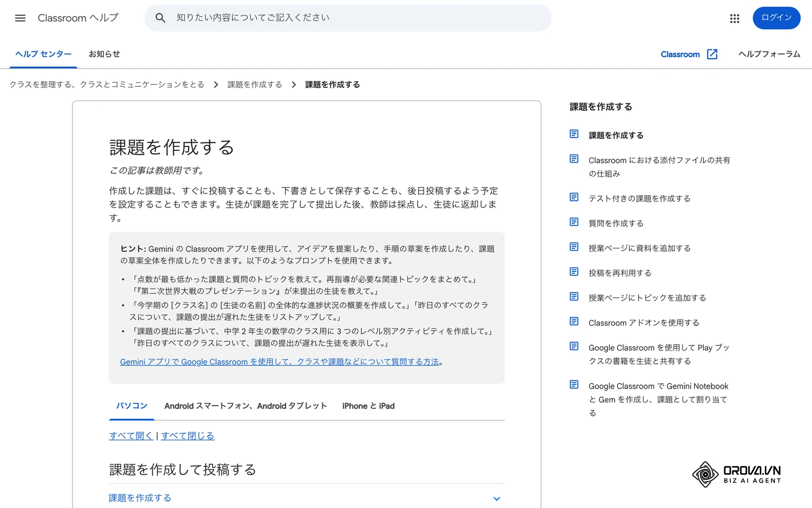Select the パソコン platform tab
The width and height of the screenshot is (812, 508).
[x=131, y=406]
